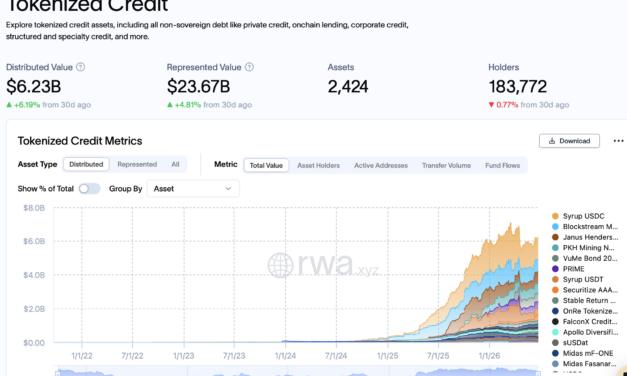The height and width of the screenshot is (376, 627).
Task: Open the three-dots more options menu
Action: tap(618, 141)
